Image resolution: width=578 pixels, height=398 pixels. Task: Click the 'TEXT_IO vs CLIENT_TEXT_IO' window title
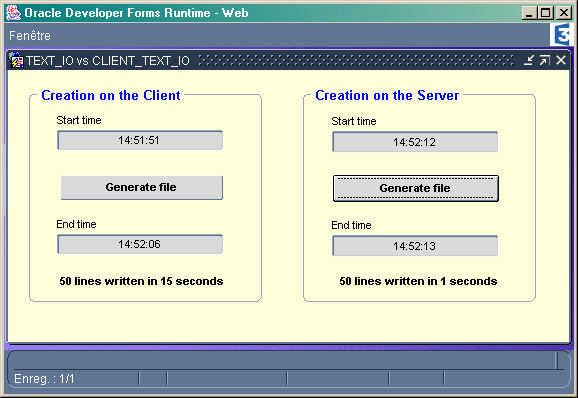108,60
